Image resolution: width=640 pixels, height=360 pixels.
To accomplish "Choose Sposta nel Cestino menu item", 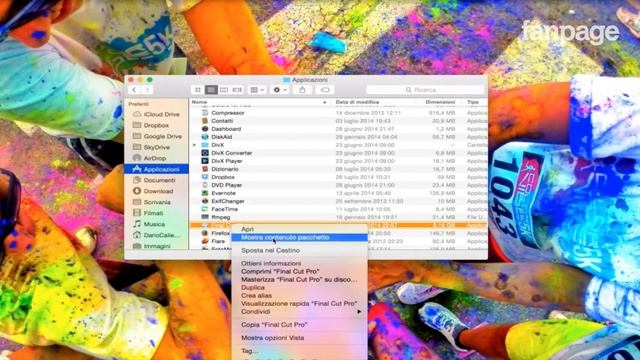I will tap(299, 251).
